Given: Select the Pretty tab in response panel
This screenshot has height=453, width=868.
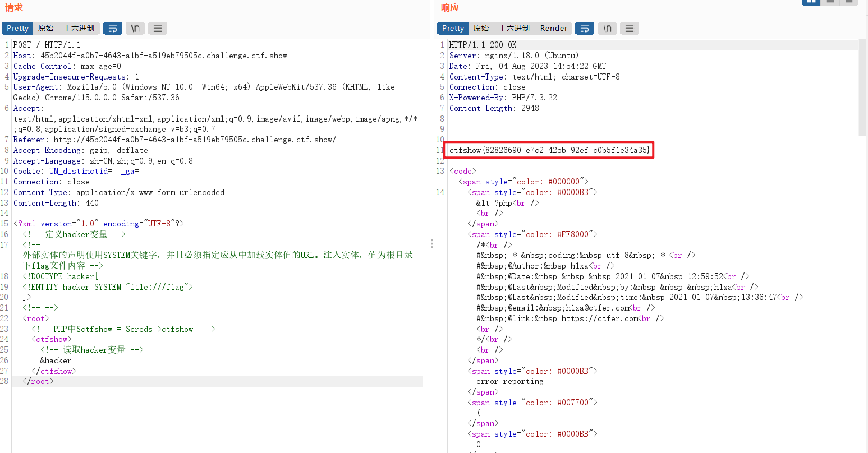Looking at the screenshot, I should tap(453, 28).
